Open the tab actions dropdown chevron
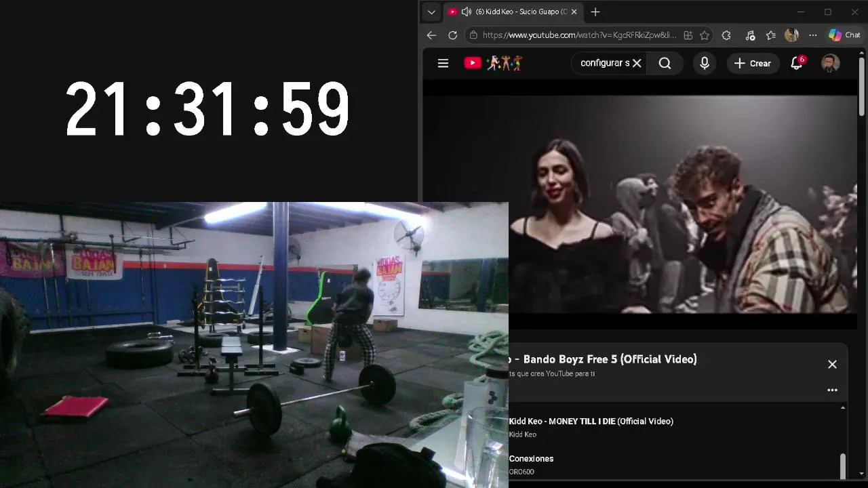 [x=431, y=12]
